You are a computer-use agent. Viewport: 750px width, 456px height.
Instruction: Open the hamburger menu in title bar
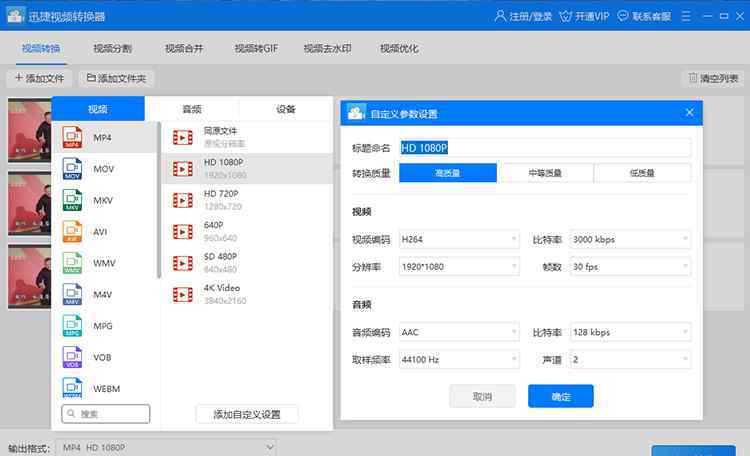coord(686,16)
